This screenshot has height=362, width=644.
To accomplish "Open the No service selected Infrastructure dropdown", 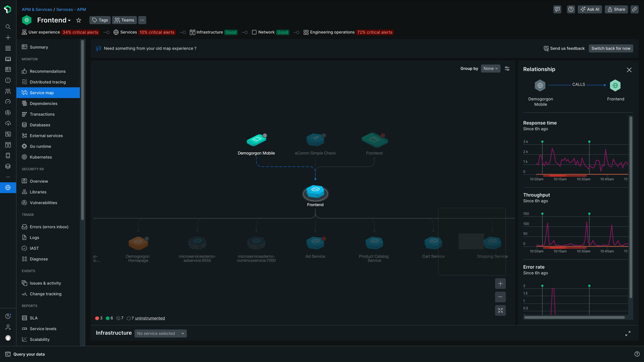I will coord(160,333).
